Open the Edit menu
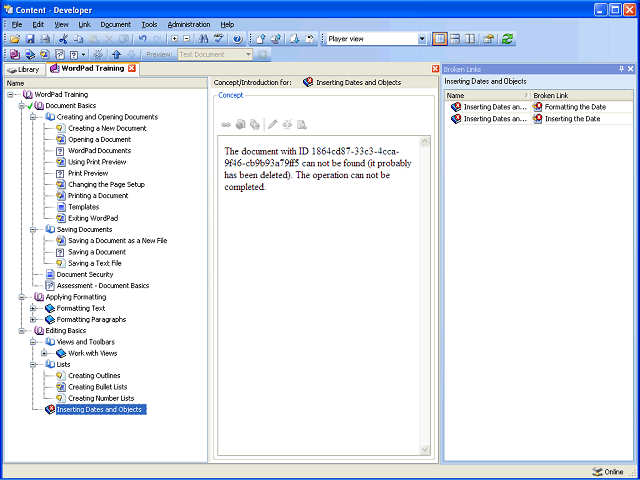Screen dimensions: 640x480 (38, 24)
